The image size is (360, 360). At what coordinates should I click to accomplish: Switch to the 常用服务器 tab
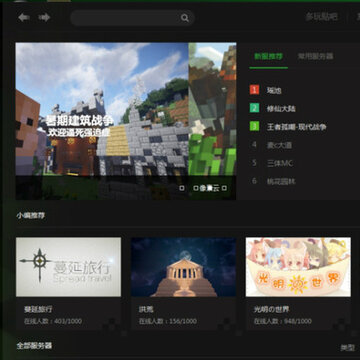coord(315,56)
